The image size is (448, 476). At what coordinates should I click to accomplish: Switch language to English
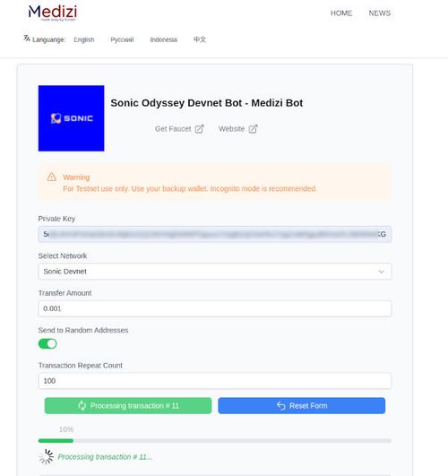pos(84,39)
